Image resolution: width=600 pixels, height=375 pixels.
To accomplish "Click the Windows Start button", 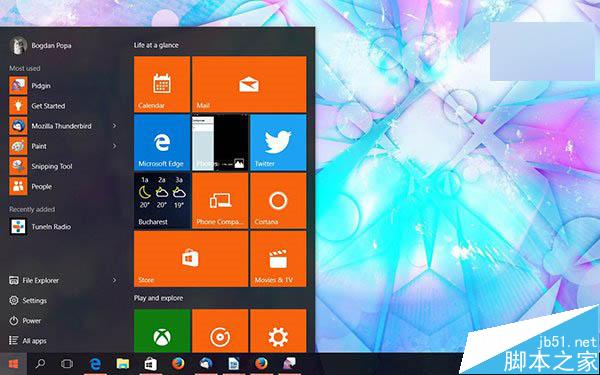I will pyautogui.click(x=13, y=364).
